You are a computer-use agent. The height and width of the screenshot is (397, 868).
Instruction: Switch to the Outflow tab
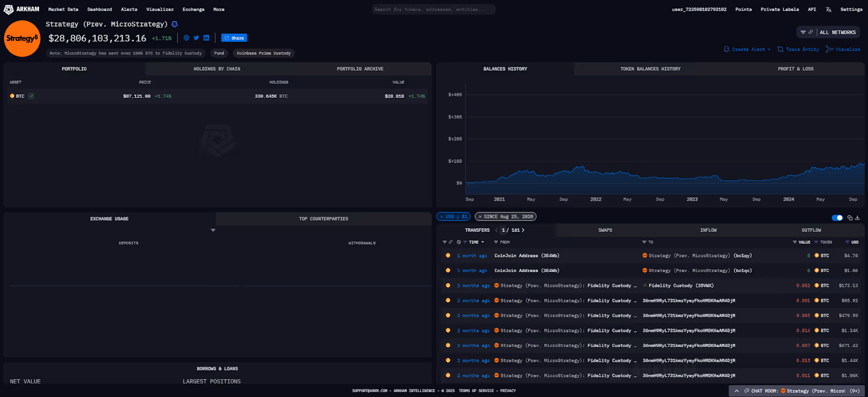tap(812, 230)
